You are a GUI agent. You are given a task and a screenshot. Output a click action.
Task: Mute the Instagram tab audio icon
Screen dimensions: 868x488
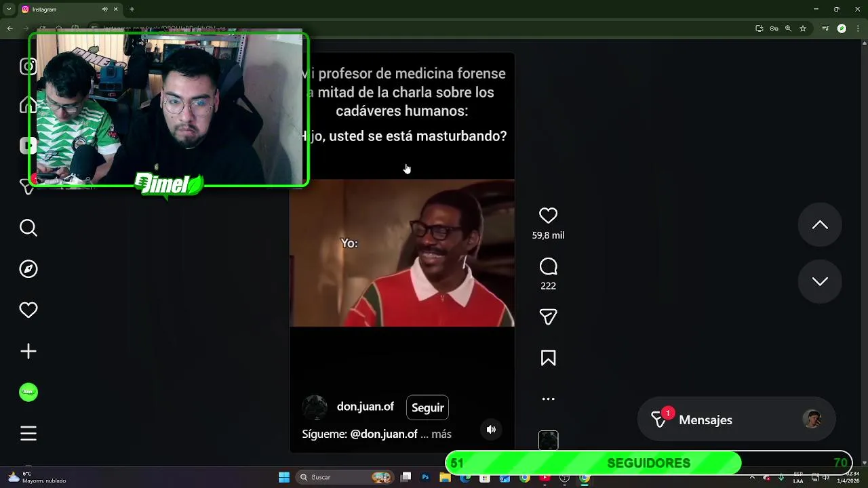tap(104, 9)
